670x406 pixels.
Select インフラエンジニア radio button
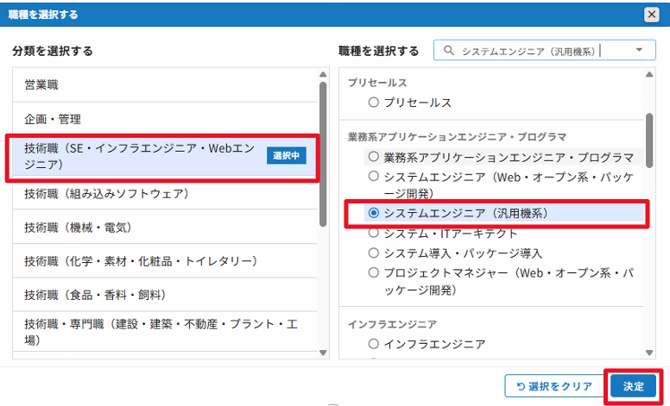pyautogui.click(x=375, y=344)
